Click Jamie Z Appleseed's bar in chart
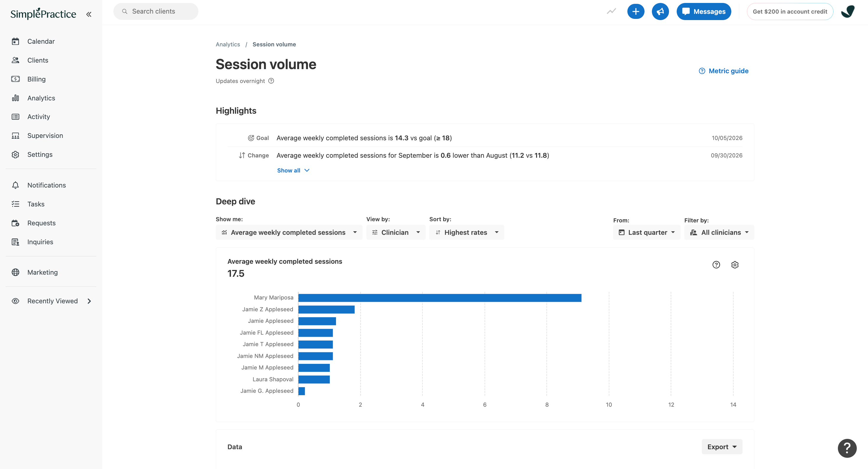 pyautogui.click(x=326, y=309)
